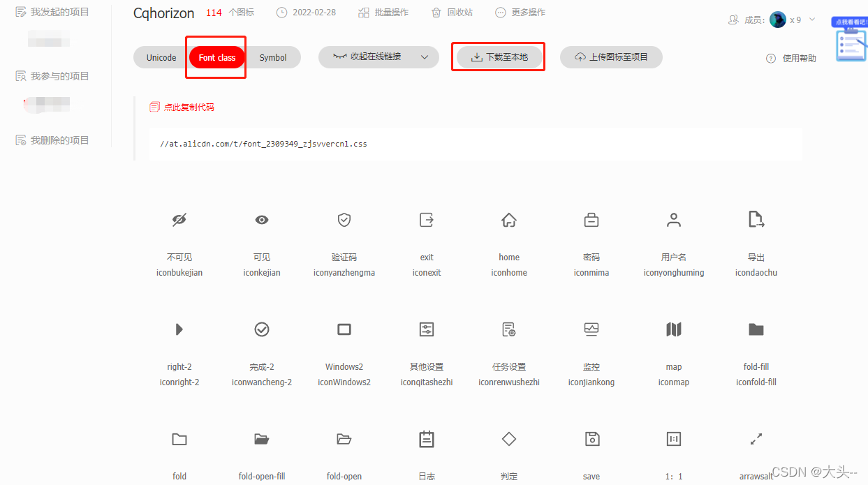Select the 不可见 (invisible eye) icon
868x485 pixels.
click(179, 219)
